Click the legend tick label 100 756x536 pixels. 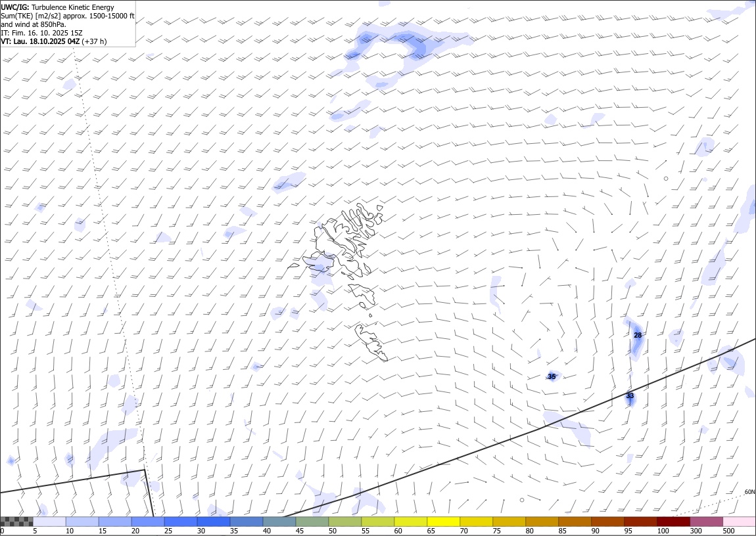pos(663,531)
